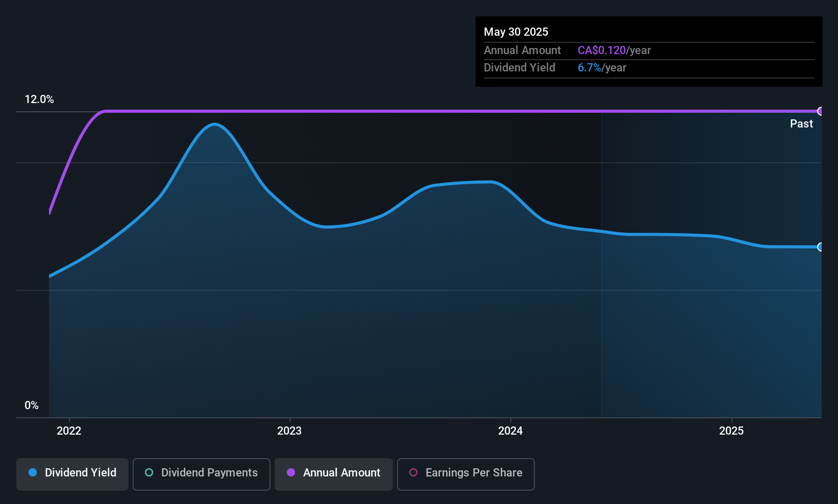Screen dimensions: 838x504
Task: Click the CA$0.120/year value in tooltip
Action: (614, 50)
